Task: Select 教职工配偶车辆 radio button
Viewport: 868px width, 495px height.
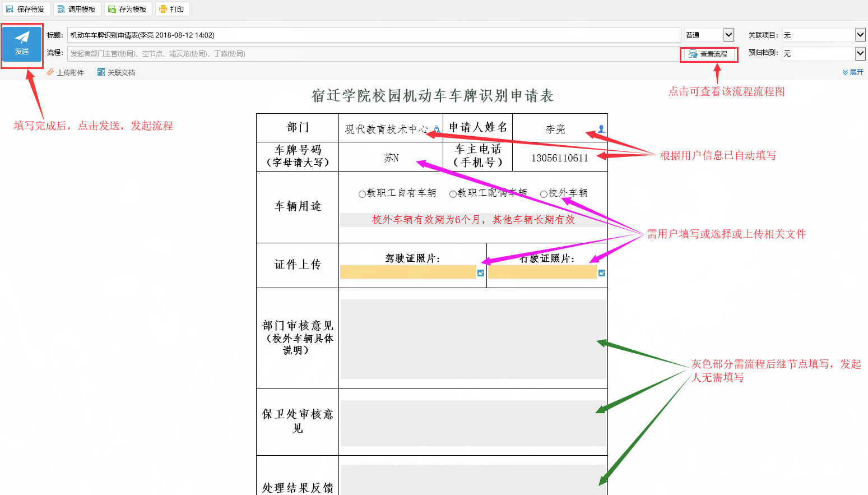Action: (453, 194)
